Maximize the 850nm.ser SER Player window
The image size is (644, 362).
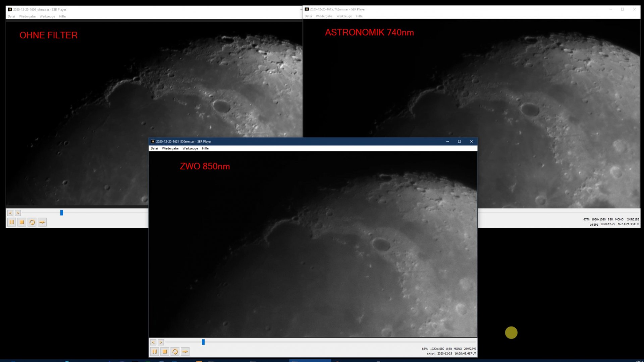pos(460,141)
